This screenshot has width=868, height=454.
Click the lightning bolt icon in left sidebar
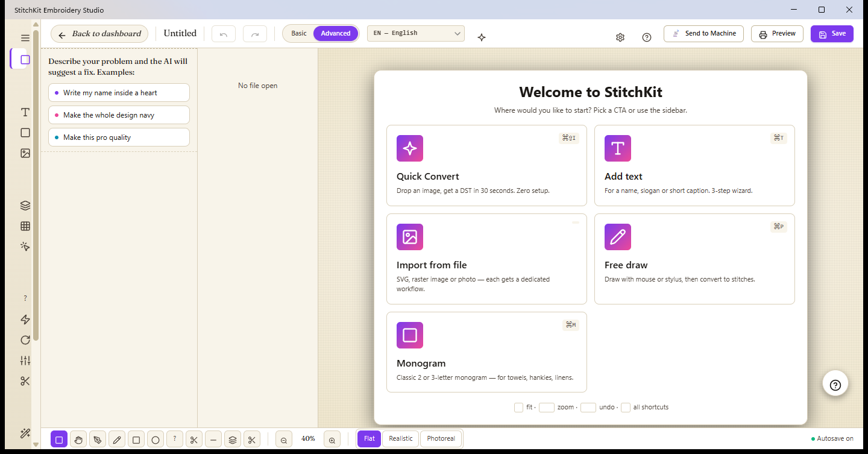25,320
